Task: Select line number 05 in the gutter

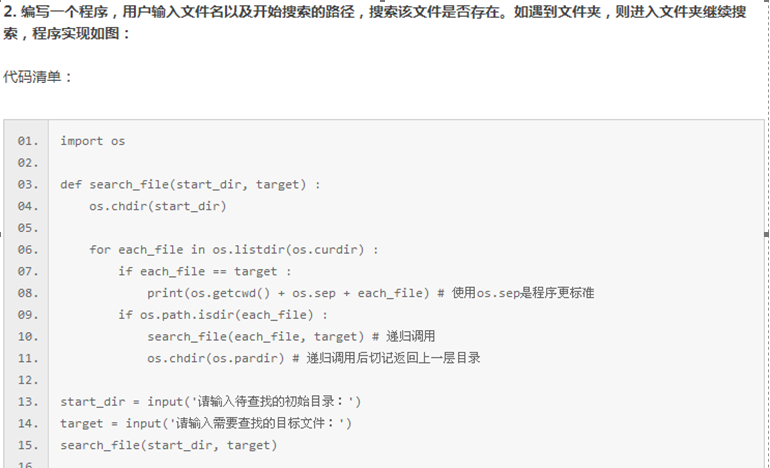Action: (27, 227)
